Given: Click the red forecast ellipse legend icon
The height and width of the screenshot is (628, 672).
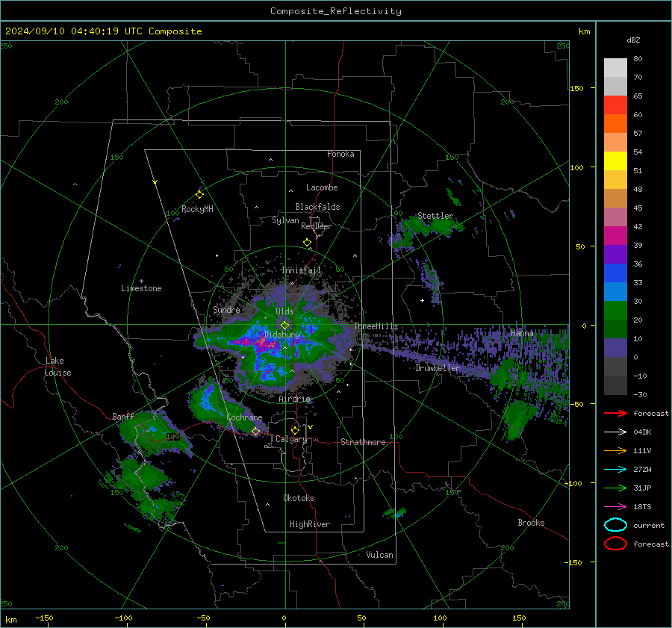Looking at the screenshot, I should coord(615,544).
